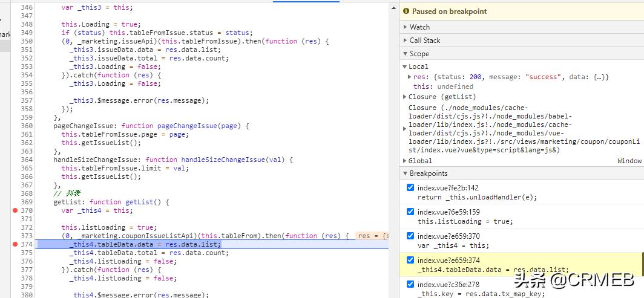Jump to the this.listLoading = true breakpoint code
644x298 pixels.
point(465,221)
